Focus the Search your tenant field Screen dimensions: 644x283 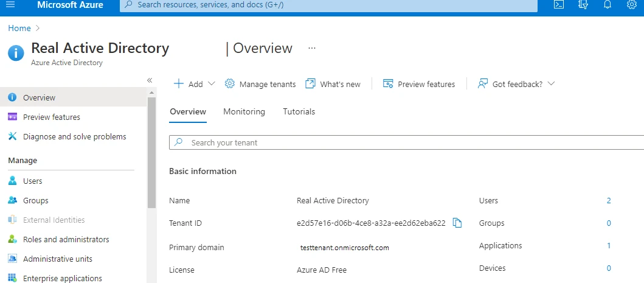(x=407, y=142)
